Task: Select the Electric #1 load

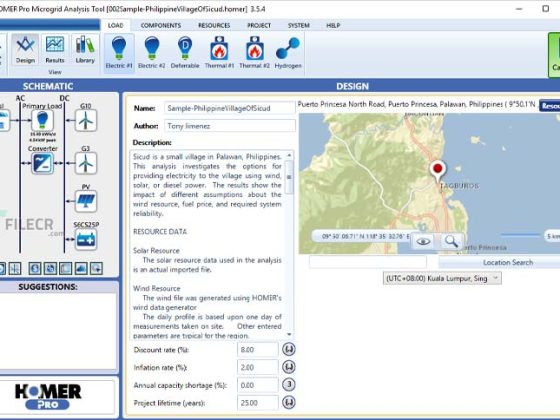Action: (x=119, y=52)
